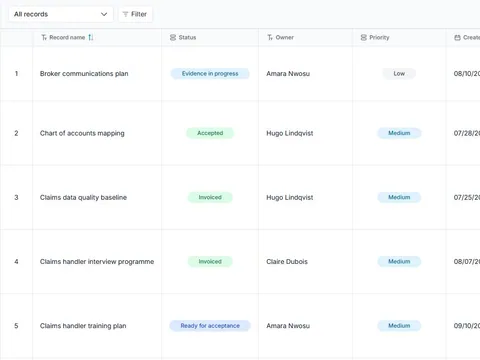Select row number 3
480x360 pixels.
[16, 197]
